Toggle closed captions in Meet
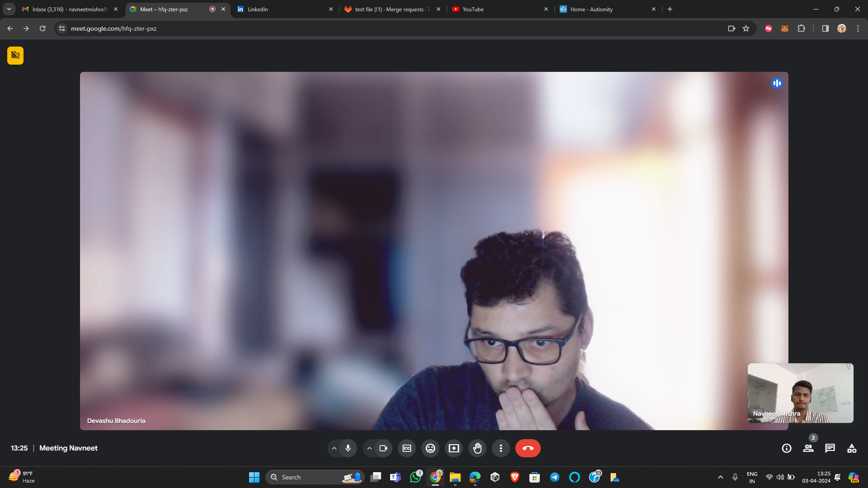868x488 pixels. [x=406, y=448]
